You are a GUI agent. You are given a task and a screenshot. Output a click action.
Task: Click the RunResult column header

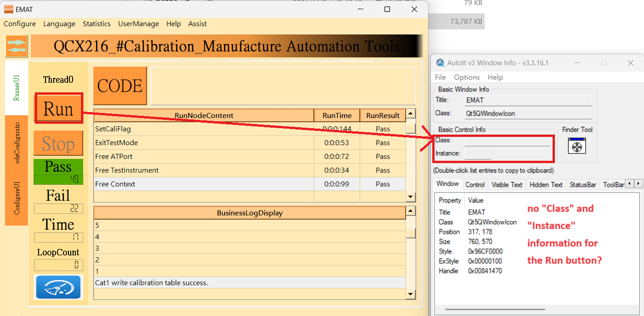coord(383,116)
